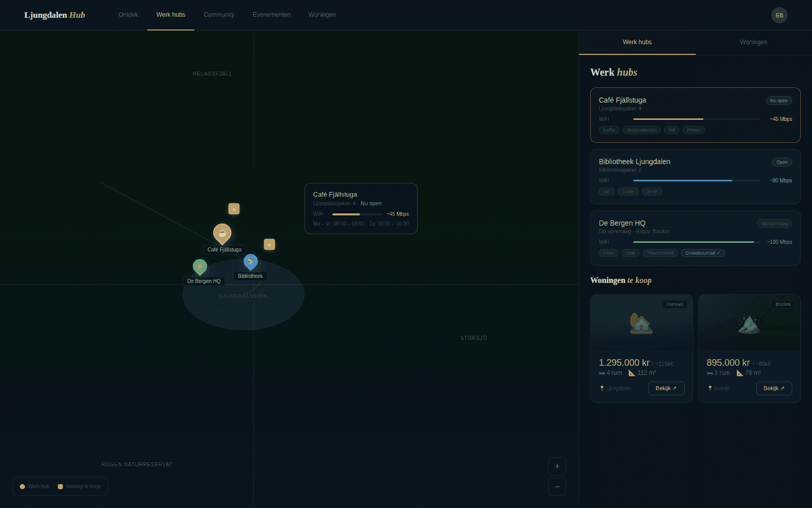812x508 pixels.
Task: Click the orange house marker above Café Fjällstuga
Action: pos(234,208)
